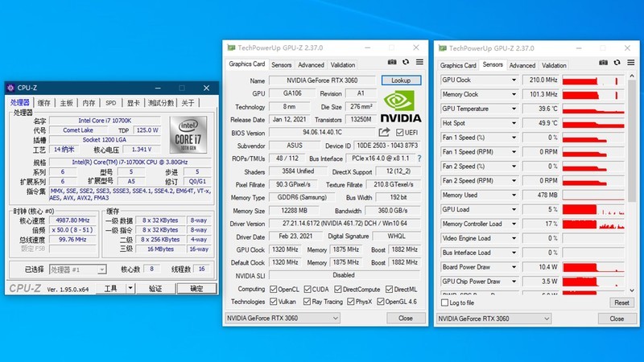Click Close in GPU-Z Graphics Card window
The image size is (644, 362).
[406, 318]
